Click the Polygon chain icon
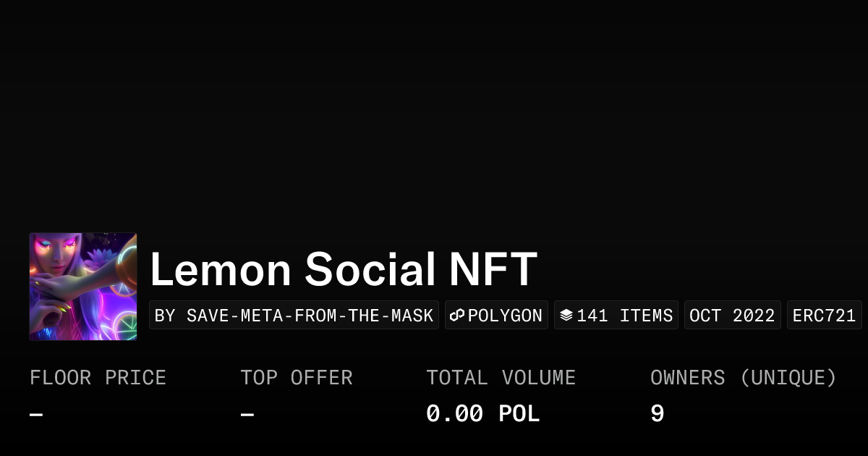This screenshot has height=456, width=868. pyautogui.click(x=457, y=316)
